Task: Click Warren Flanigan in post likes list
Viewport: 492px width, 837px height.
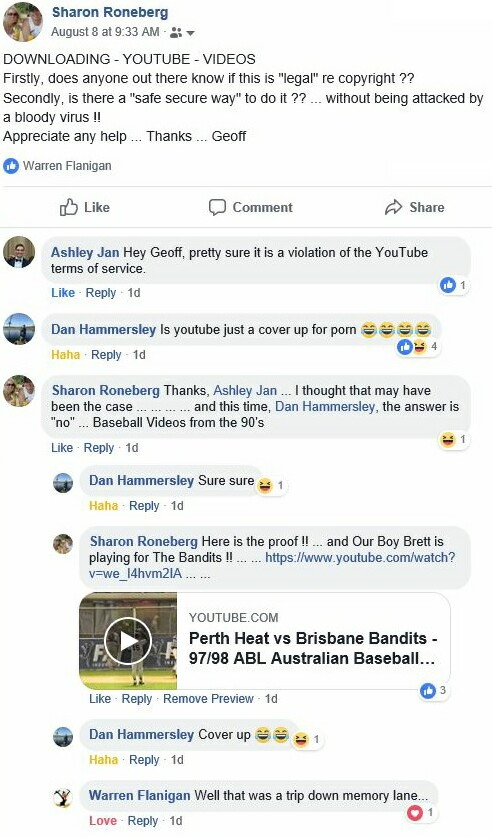Action: click(67, 166)
